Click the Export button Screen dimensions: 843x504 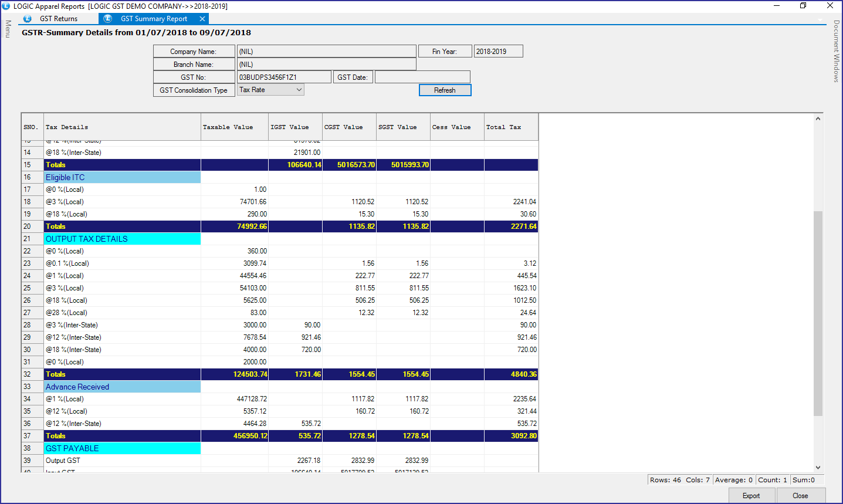751,496
